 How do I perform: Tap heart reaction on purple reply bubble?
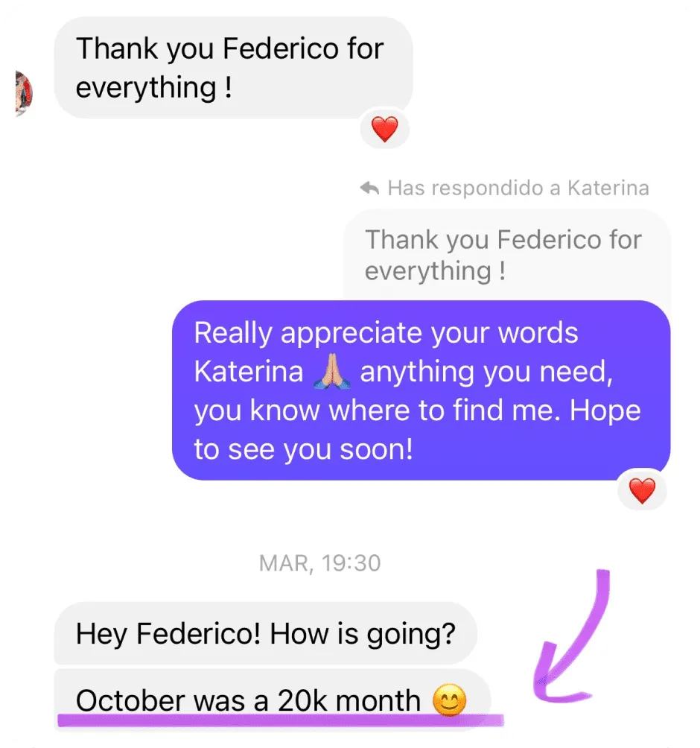pos(642,491)
